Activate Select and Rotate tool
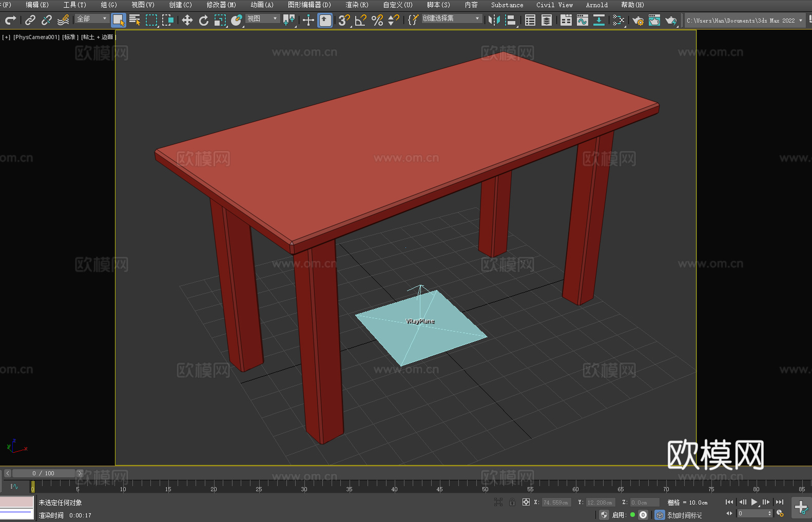812x522 pixels. pyautogui.click(x=204, y=20)
